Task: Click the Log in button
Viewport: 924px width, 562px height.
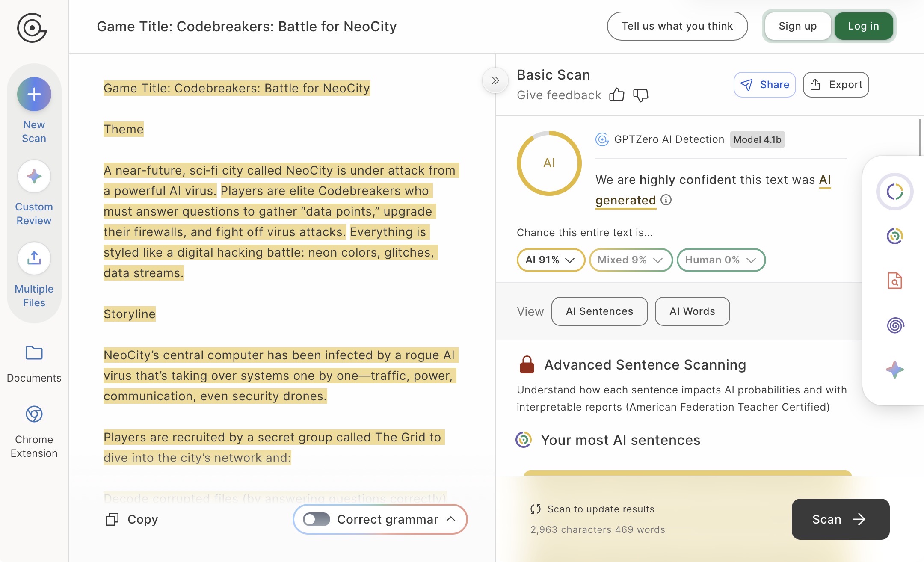Action: pyautogui.click(x=863, y=26)
